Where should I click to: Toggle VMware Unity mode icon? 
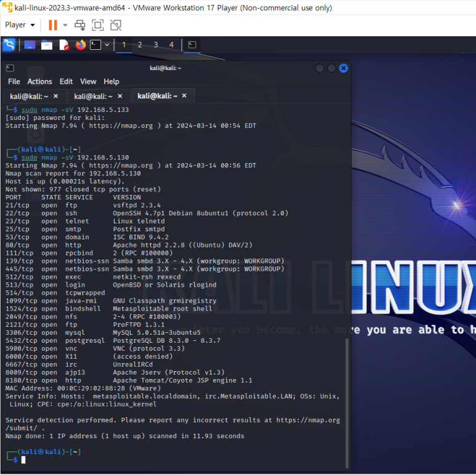coord(116,25)
